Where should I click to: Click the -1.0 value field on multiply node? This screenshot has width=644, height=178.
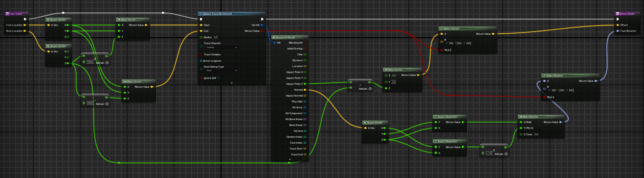[489, 153]
